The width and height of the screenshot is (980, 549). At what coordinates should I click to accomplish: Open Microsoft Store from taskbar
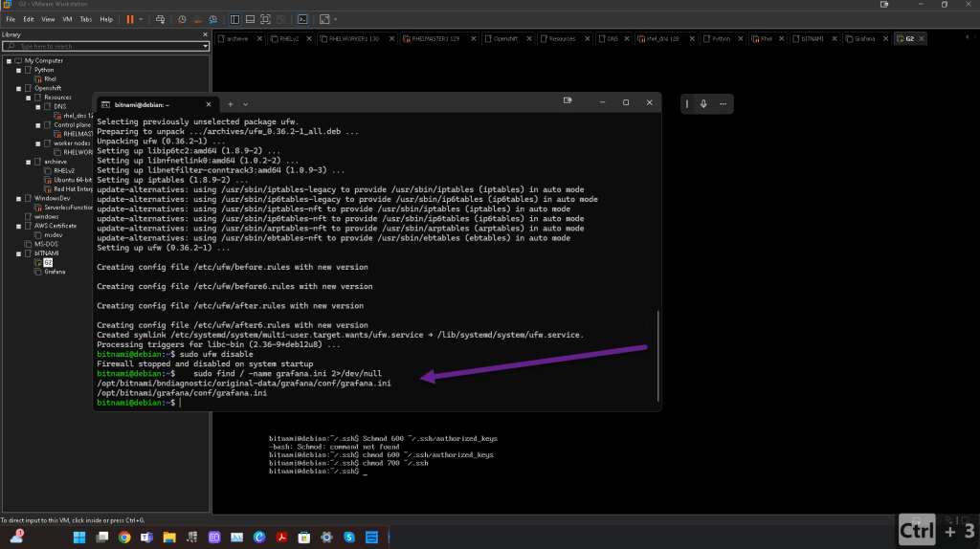tap(304, 538)
